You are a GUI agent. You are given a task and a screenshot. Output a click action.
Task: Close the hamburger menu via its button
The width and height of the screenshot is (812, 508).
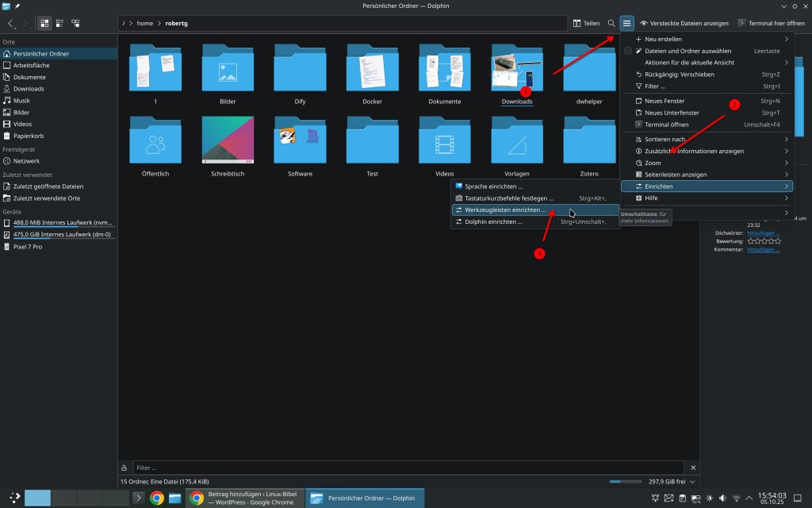(x=627, y=24)
